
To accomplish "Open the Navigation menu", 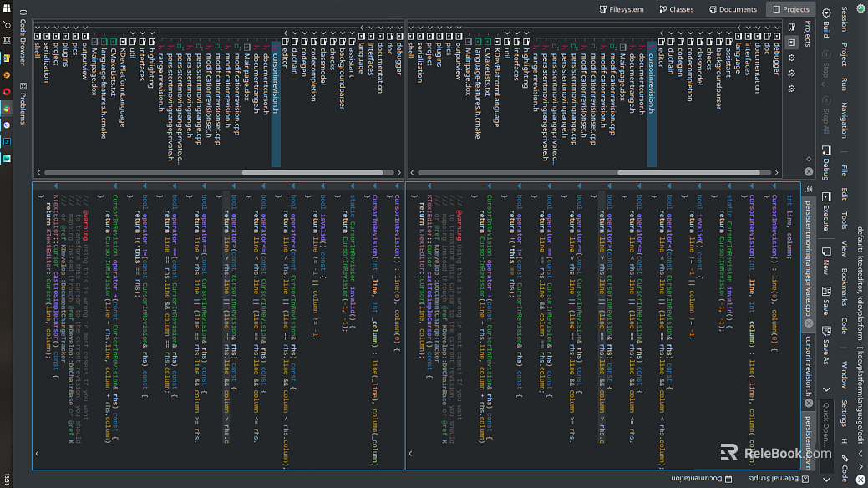I will 844,121.
